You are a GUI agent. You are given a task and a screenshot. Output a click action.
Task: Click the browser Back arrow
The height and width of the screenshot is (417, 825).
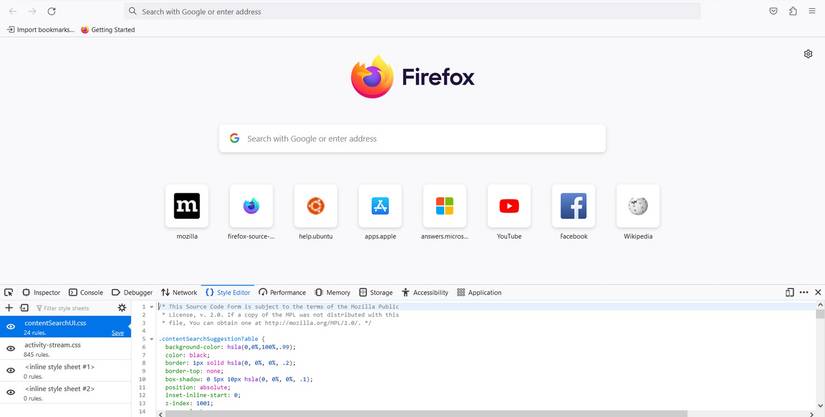pyautogui.click(x=13, y=11)
